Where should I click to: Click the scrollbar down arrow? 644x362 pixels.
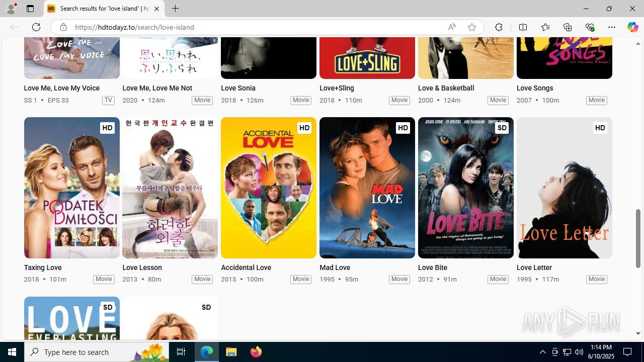(x=638, y=333)
